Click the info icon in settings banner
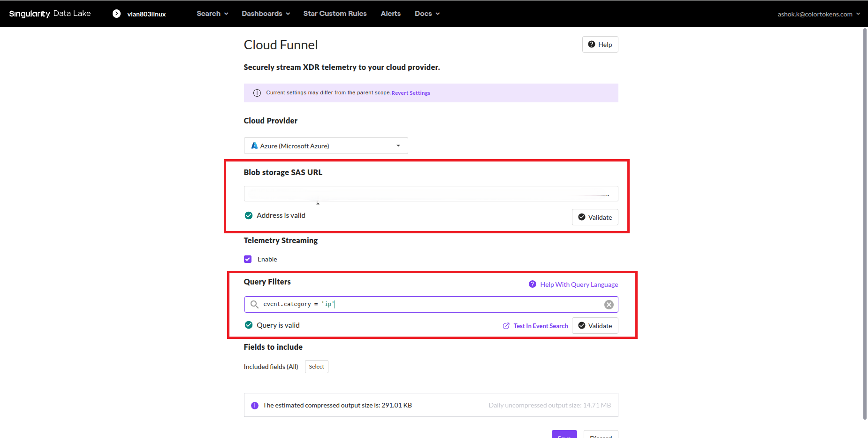868x438 pixels. pos(257,93)
